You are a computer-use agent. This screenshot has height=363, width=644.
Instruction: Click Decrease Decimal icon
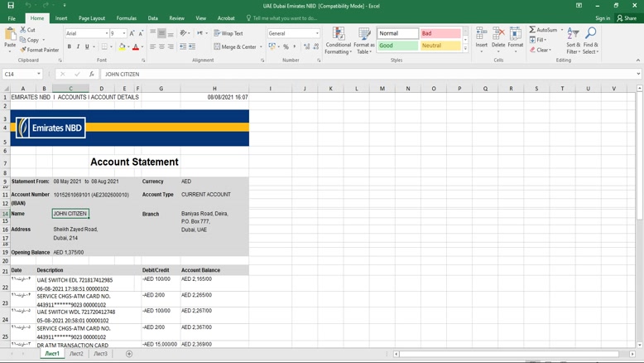click(x=316, y=47)
